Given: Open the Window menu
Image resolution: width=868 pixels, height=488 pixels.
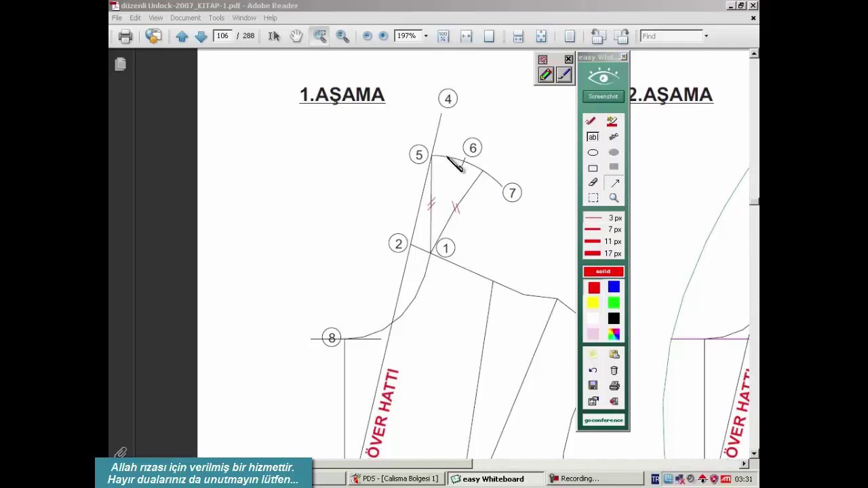Looking at the screenshot, I should click(x=244, y=18).
